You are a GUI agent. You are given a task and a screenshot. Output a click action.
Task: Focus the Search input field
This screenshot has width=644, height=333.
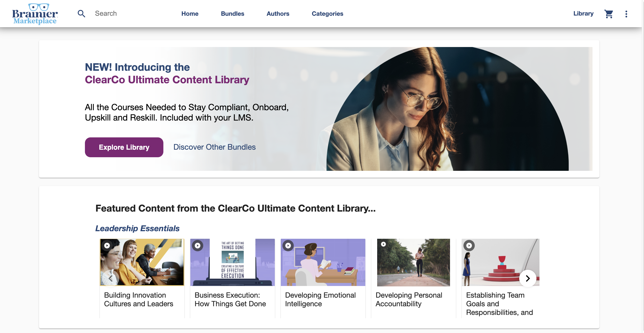tap(130, 14)
